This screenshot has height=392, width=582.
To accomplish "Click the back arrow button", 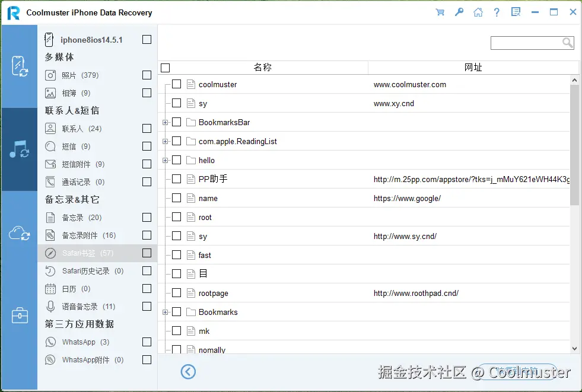I will pyautogui.click(x=188, y=371).
